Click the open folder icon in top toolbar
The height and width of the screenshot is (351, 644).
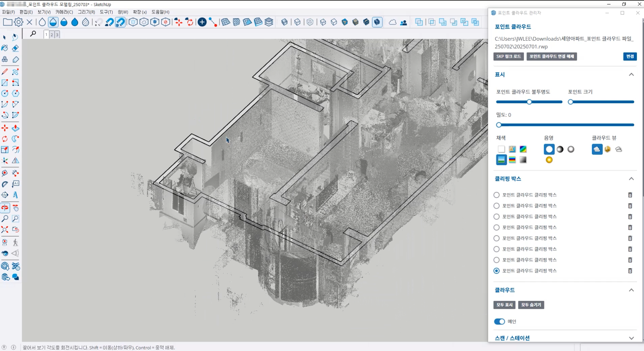point(7,22)
